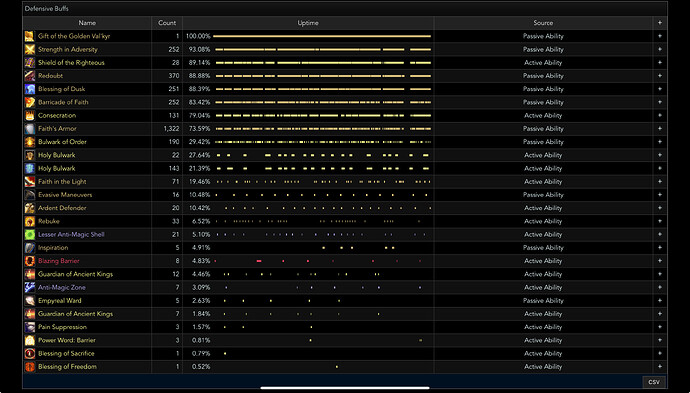Expand the Shield of the Righteous row
The width and height of the screenshot is (690, 393).
660,62
